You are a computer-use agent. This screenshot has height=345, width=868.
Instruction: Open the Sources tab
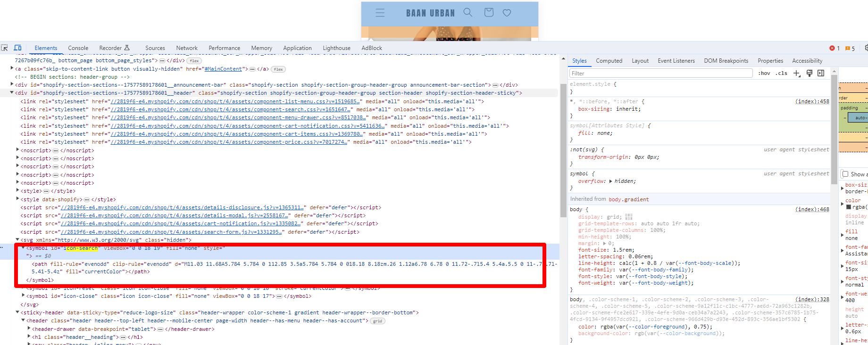pyautogui.click(x=155, y=48)
